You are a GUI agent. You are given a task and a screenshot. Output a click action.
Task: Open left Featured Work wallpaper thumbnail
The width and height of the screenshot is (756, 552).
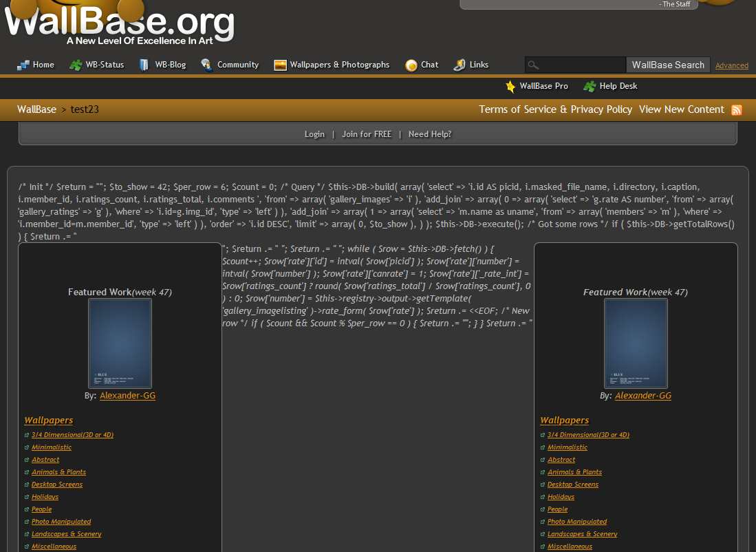click(x=120, y=343)
